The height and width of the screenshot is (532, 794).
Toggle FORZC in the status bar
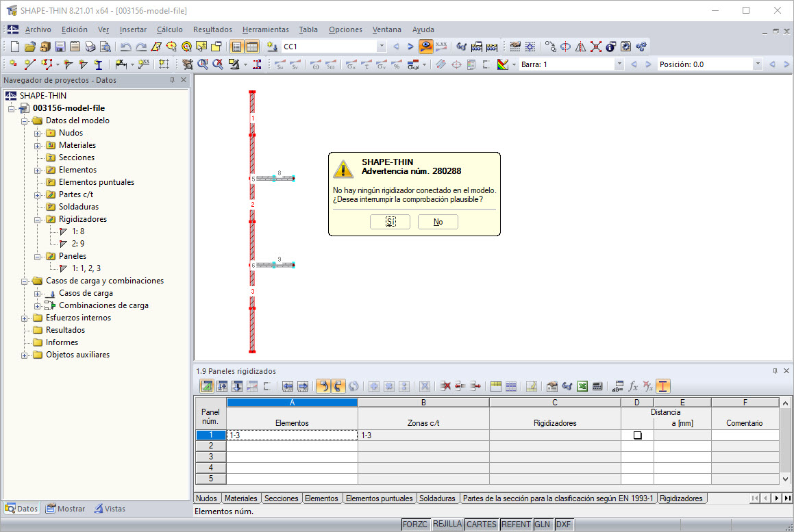pyautogui.click(x=414, y=524)
